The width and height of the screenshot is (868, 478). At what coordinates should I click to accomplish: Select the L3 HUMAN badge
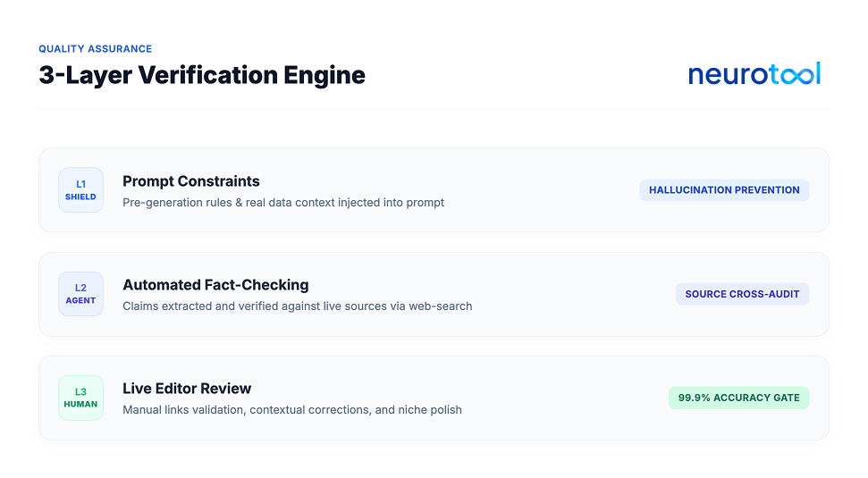[80, 398]
